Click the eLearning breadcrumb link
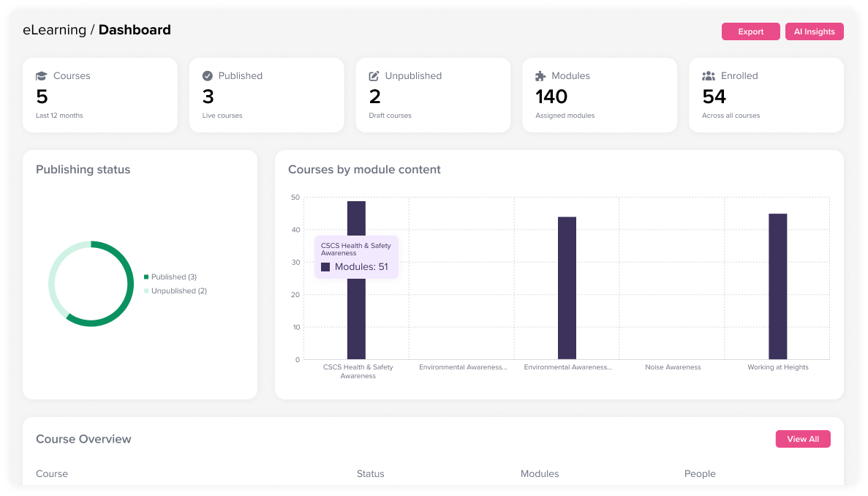The height and width of the screenshot is (496, 868). 54,30
